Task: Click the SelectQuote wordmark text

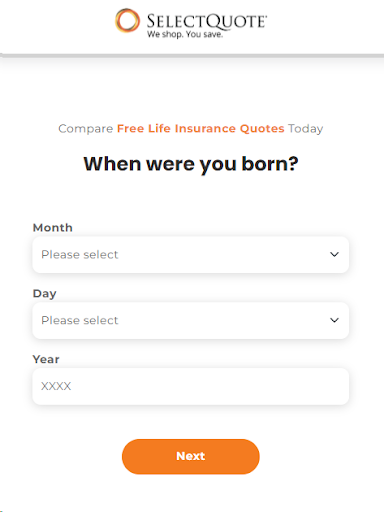Action: (x=207, y=21)
